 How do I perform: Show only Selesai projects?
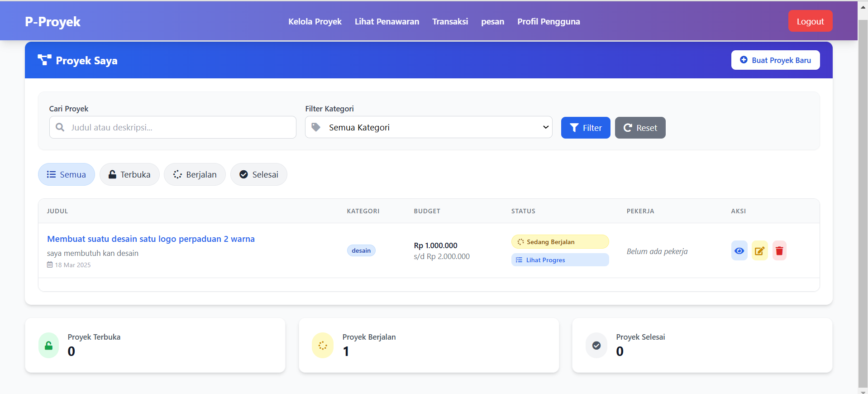pos(259,174)
